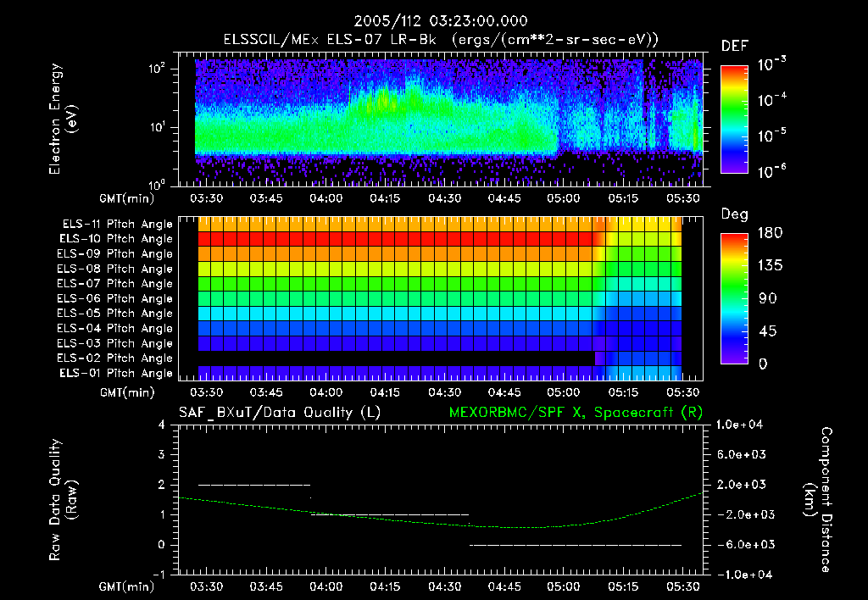
Task: Click the 04:00 time label under the bottom panel
Action: click(325, 586)
